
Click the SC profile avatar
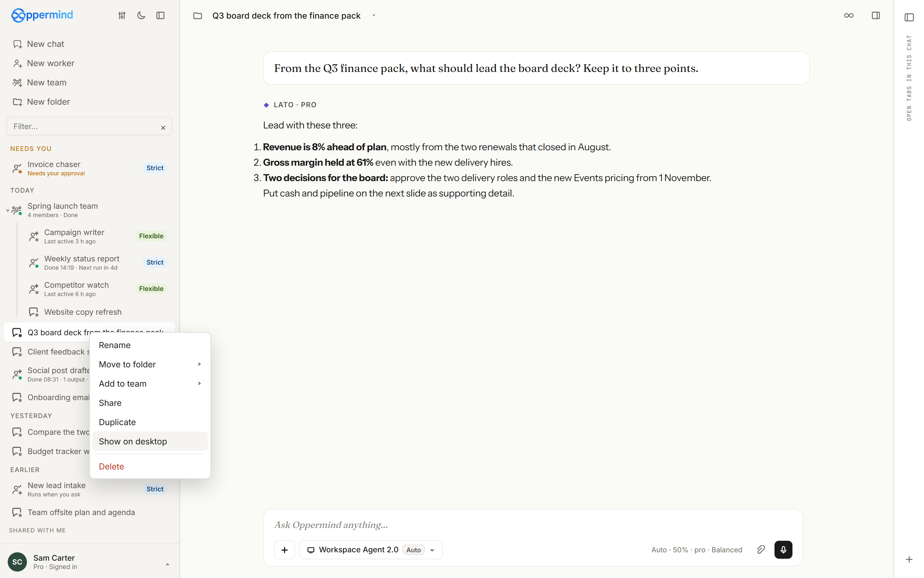[x=17, y=562]
